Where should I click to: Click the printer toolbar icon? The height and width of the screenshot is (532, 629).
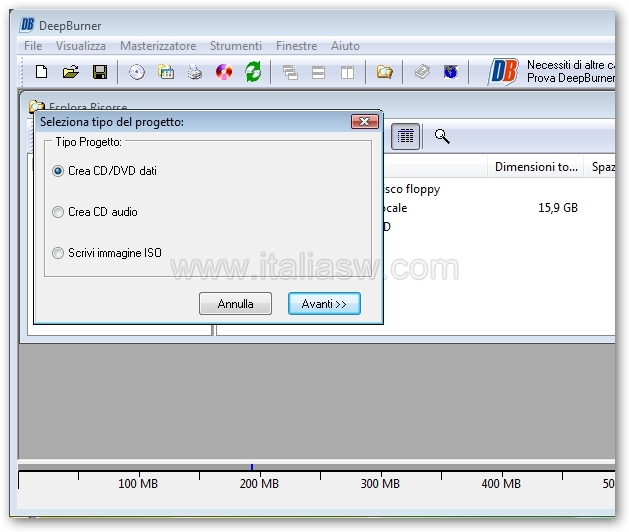click(x=195, y=73)
